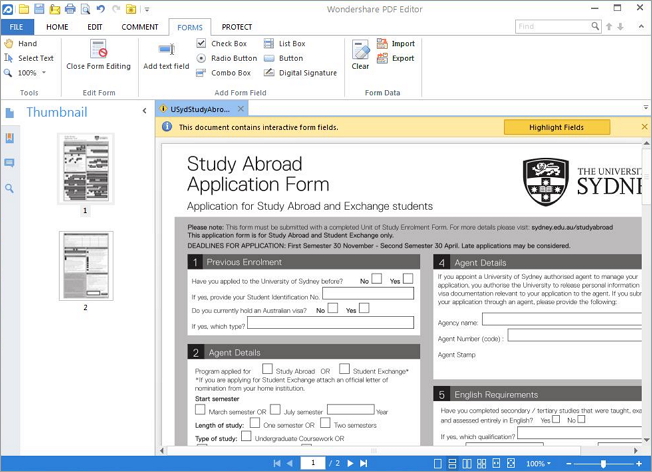Tick the One semester length checkbox
Screen dimensions: 652x472
click(255, 423)
